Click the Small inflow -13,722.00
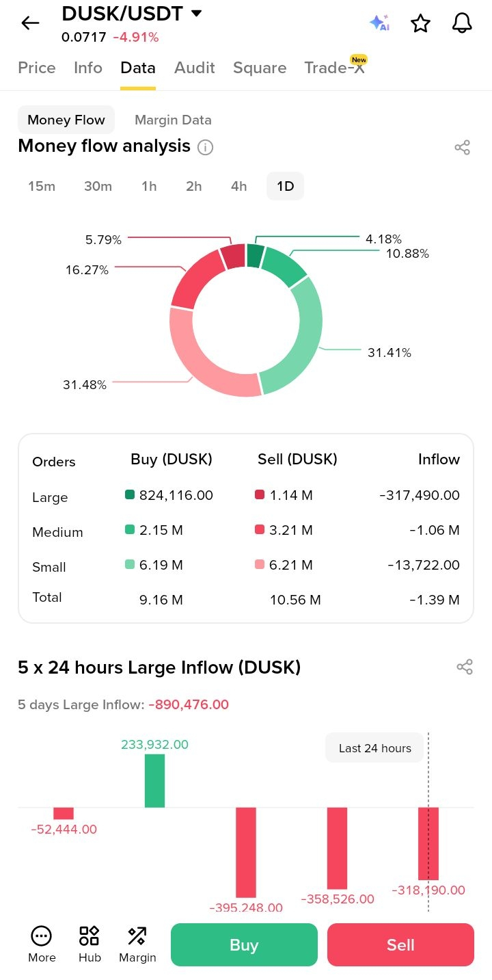Screen dimensions: 492x980 coord(424,565)
